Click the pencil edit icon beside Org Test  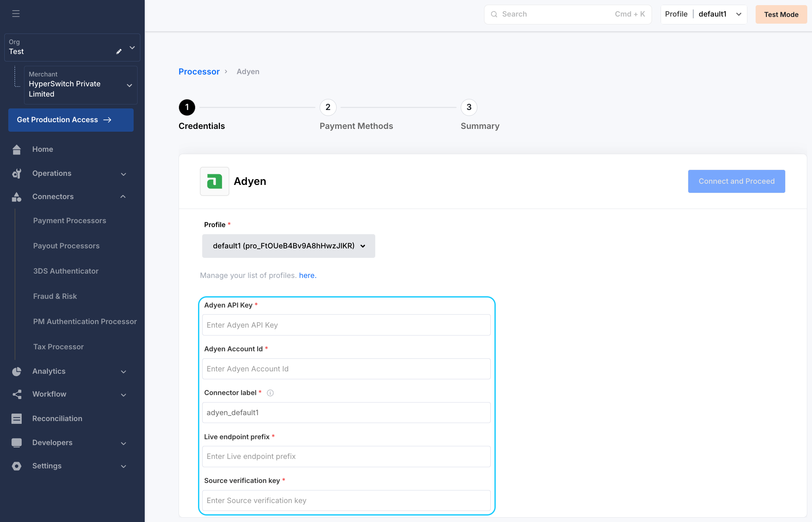(x=119, y=51)
